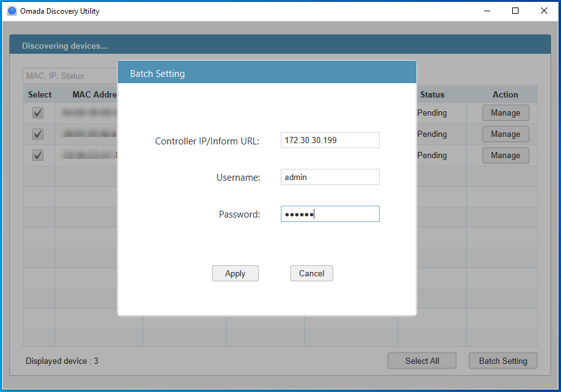
Task: Click the MAC Address column header
Action: coord(94,94)
